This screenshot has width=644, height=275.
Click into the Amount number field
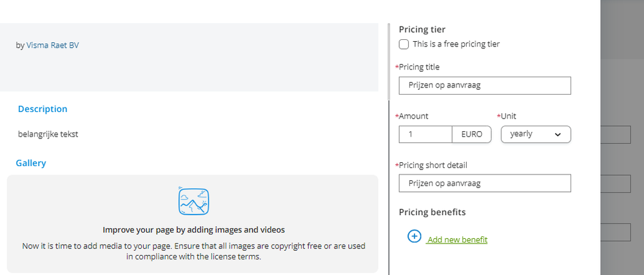[425, 134]
